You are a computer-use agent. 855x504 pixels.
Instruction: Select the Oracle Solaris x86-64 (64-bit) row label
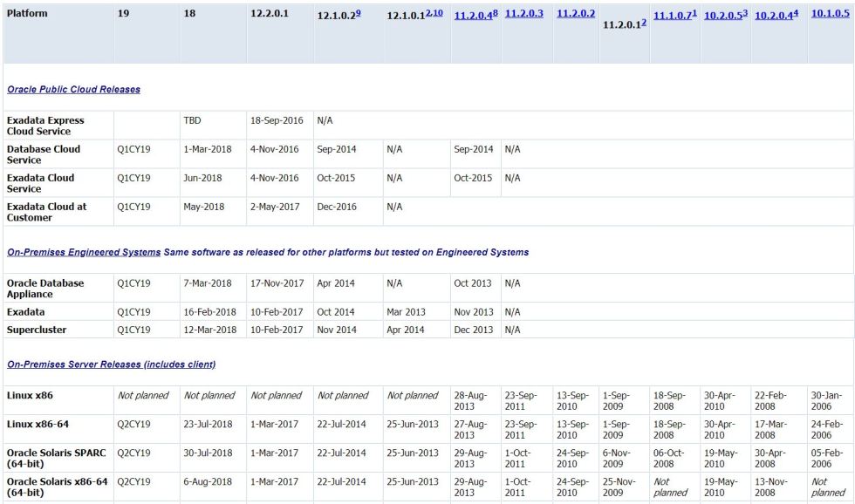click(x=58, y=487)
